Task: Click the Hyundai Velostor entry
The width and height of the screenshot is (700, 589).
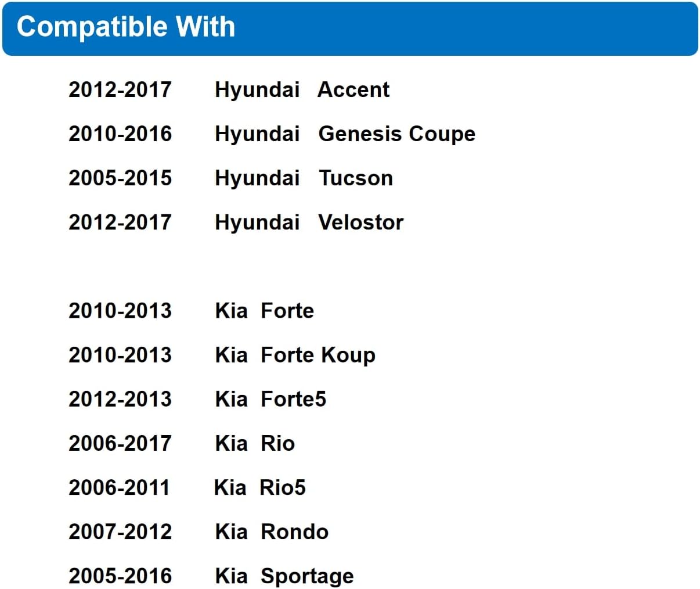Action: coord(309,222)
